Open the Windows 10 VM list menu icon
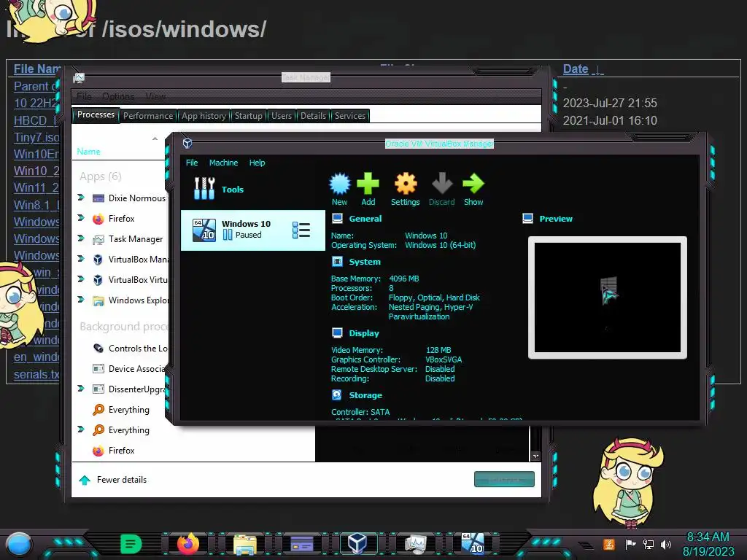This screenshot has width=747, height=560. [x=301, y=230]
